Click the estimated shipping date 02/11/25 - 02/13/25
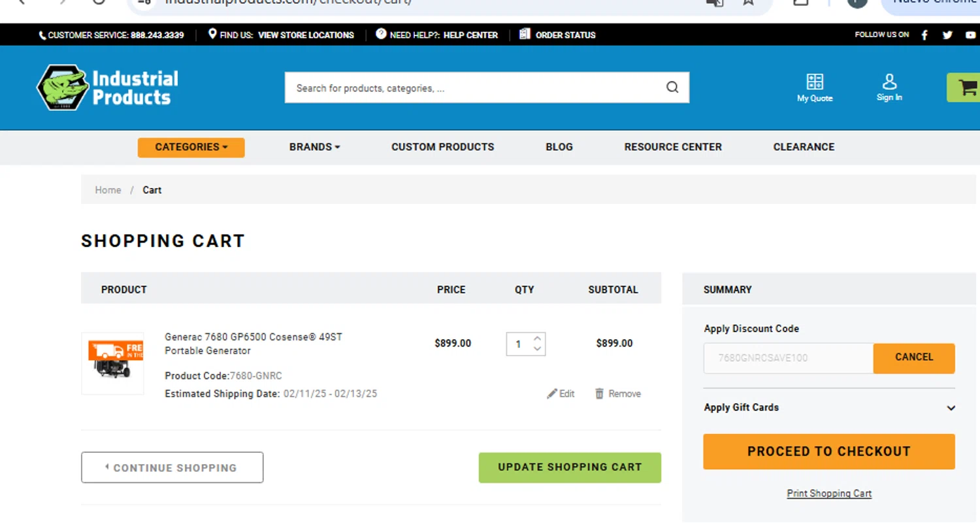The height and width of the screenshot is (532, 980). (330, 393)
